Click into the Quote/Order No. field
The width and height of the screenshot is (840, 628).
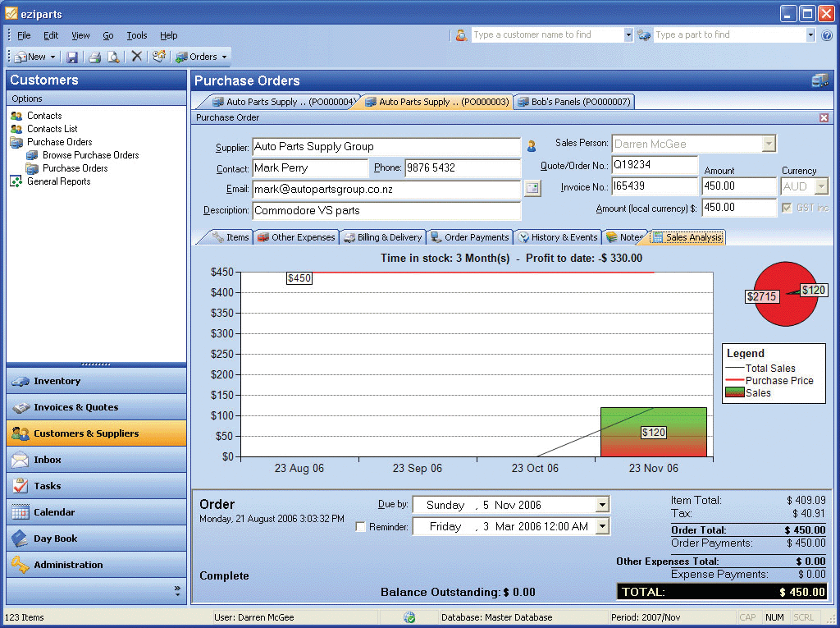pyautogui.click(x=655, y=165)
